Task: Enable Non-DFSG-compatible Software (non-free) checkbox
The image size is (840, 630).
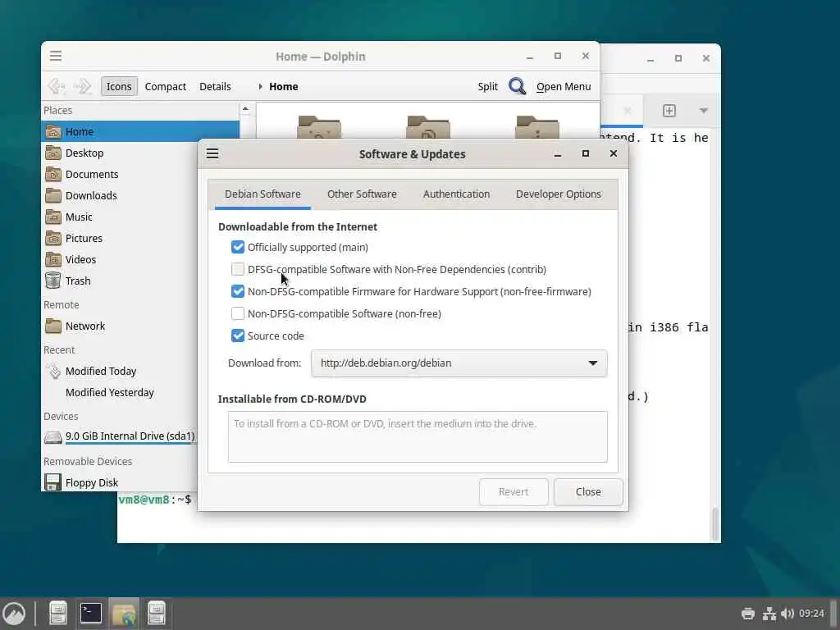Action: 237,313
